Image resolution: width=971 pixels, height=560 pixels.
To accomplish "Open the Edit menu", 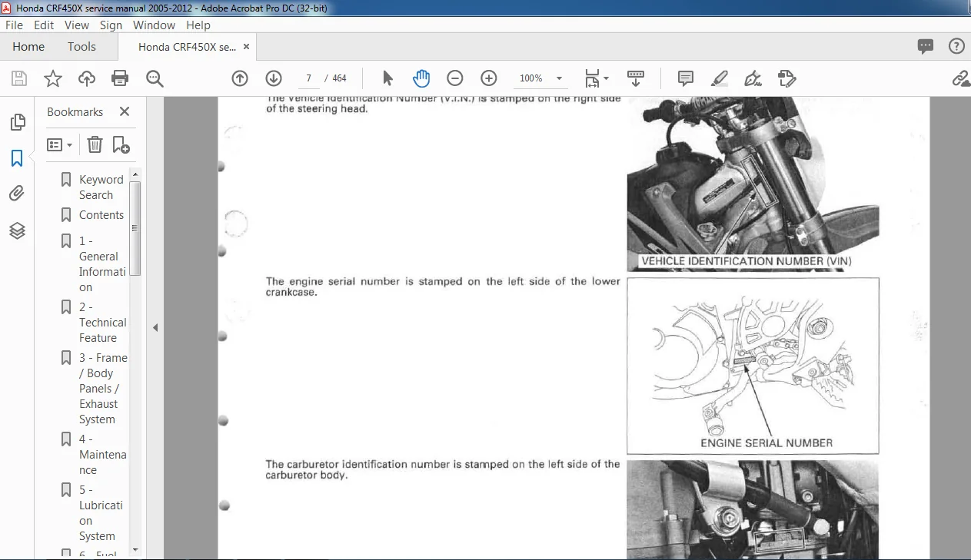I will pos(44,25).
